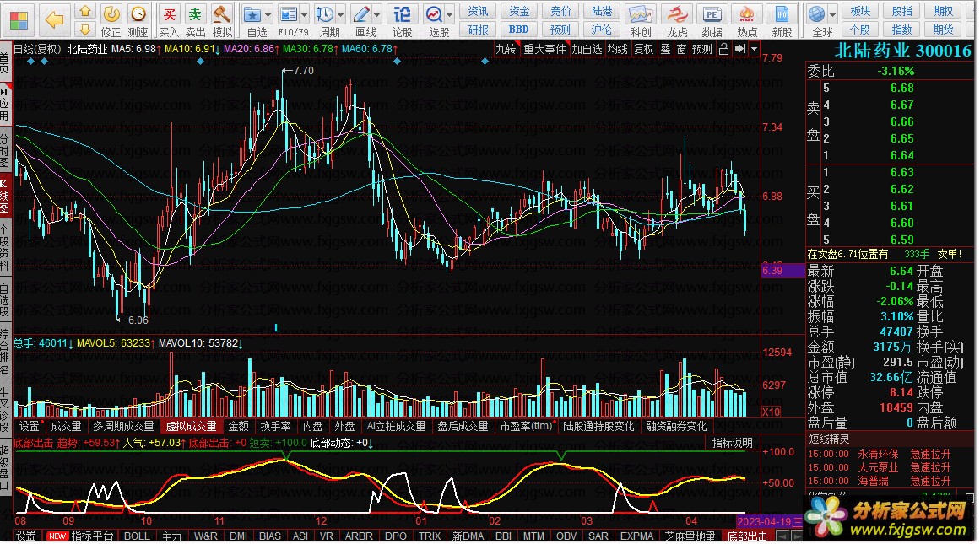Open the 选股 stock screener icon
Image resolution: width=980 pixels, height=544 pixels.
click(434, 14)
